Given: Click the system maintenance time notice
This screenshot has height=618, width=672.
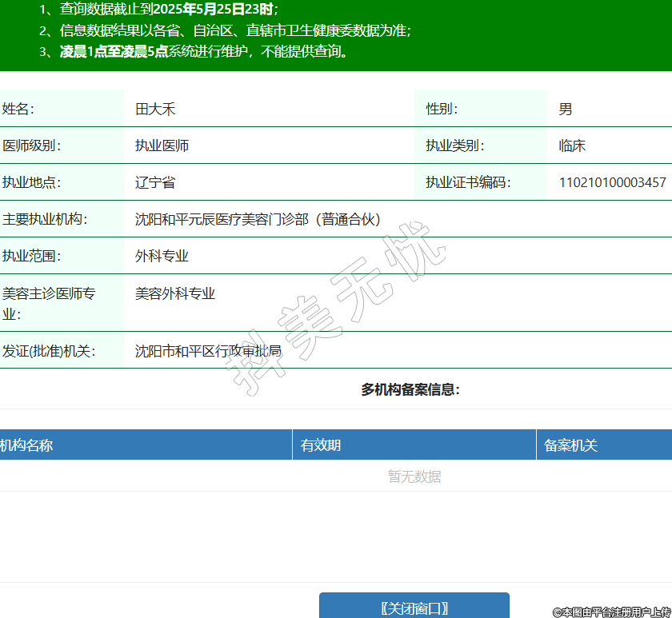Looking at the screenshot, I should [204, 52].
